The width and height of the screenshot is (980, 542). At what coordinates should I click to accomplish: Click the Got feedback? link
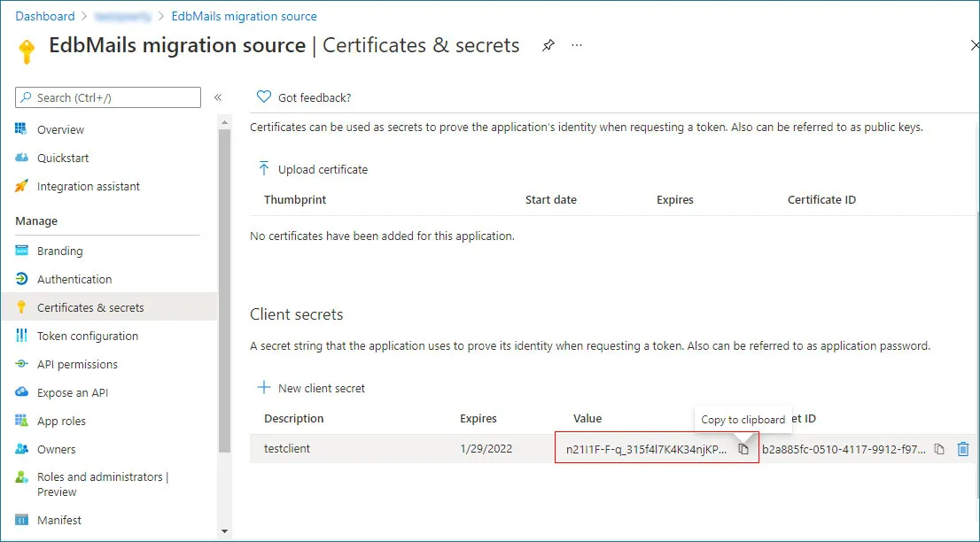(315, 97)
